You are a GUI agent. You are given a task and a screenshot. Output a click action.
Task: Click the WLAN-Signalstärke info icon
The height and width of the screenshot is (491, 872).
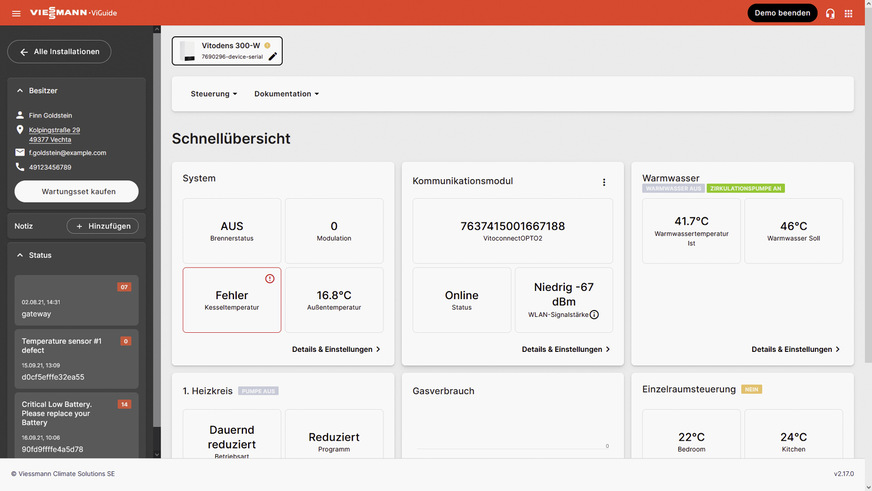point(594,315)
